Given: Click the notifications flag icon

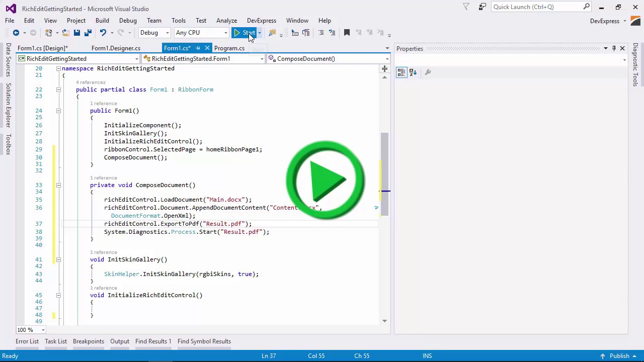Looking at the screenshot, I should coord(466,7).
